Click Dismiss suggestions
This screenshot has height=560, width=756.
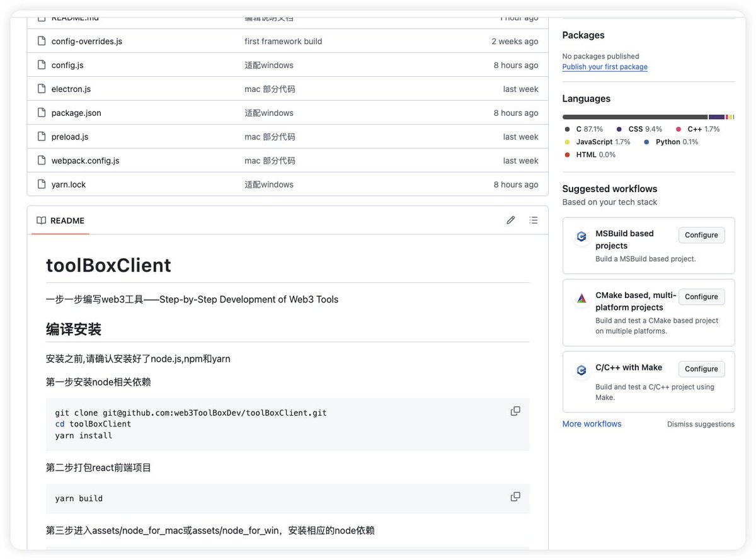(701, 424)
